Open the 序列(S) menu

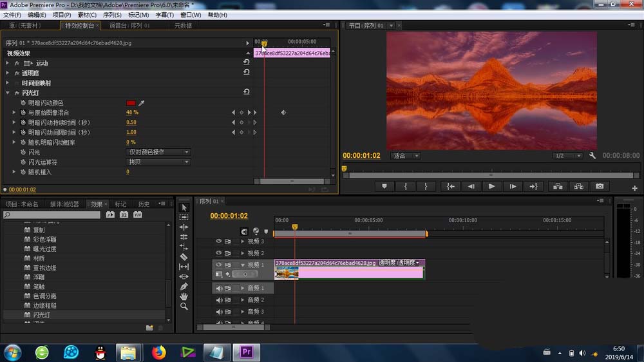click(112, 15)
